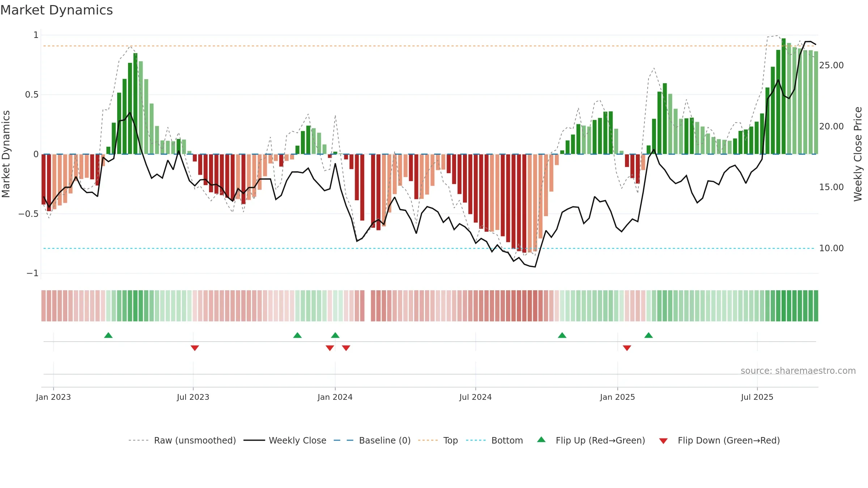Toggle the Bottom legend entry

click(x=494, y=440)
